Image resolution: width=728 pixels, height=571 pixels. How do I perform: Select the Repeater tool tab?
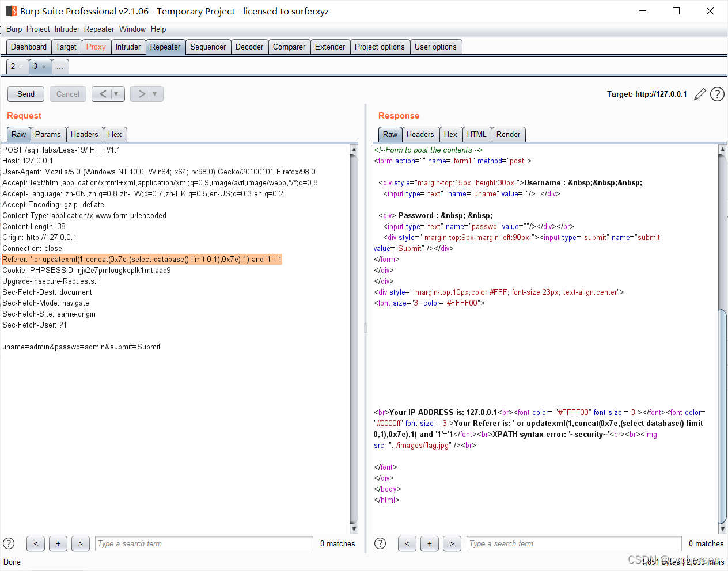(165, 47)
